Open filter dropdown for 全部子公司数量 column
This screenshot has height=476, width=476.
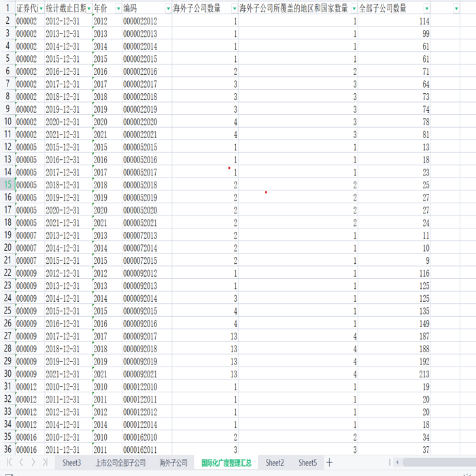[427, 8]
